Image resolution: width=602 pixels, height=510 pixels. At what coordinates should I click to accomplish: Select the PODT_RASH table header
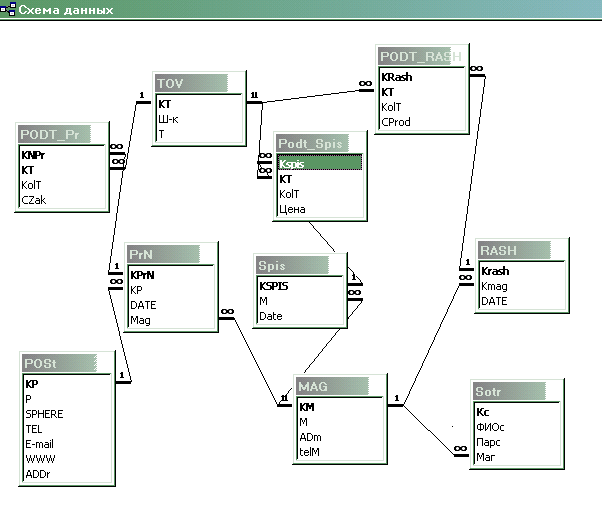tap(420, 57)
